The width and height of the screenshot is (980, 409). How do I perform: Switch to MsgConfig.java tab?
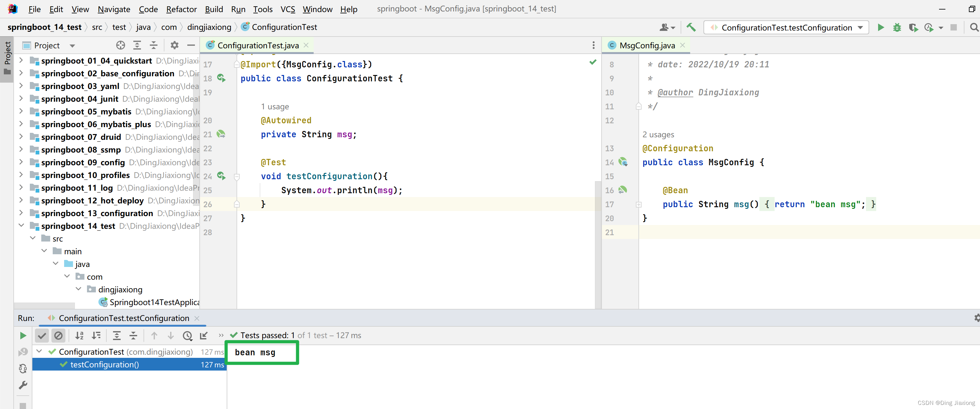pyautogui.click(x=647, y=45)
